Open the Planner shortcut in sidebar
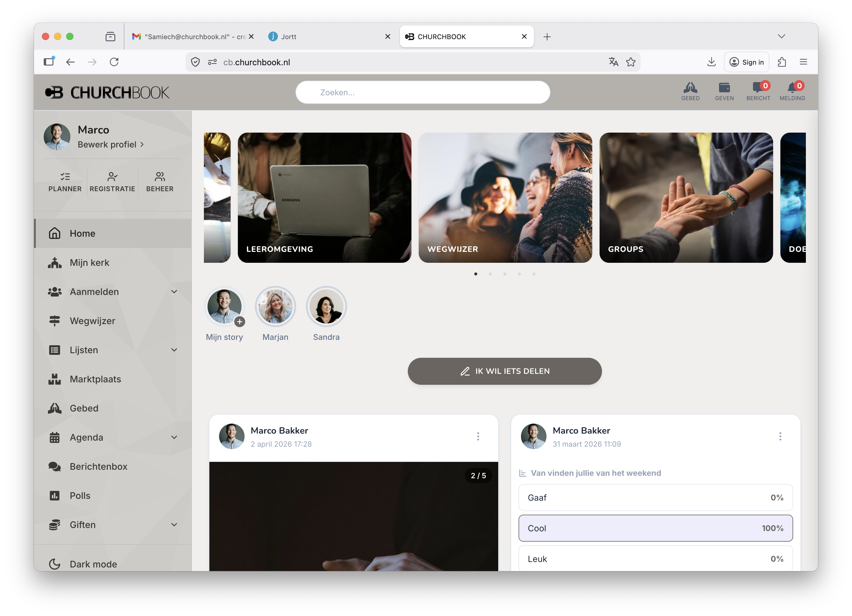 click(x=65, y=182)
